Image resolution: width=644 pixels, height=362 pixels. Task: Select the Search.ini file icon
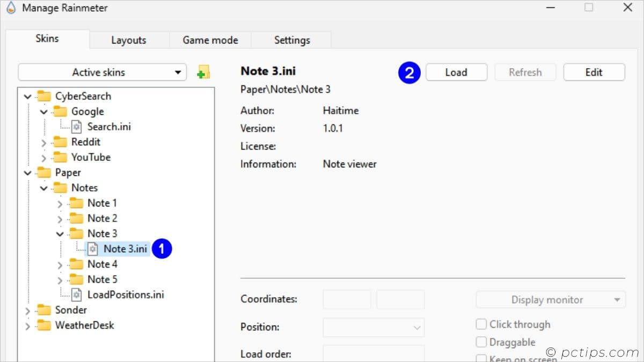pos(77,127)
